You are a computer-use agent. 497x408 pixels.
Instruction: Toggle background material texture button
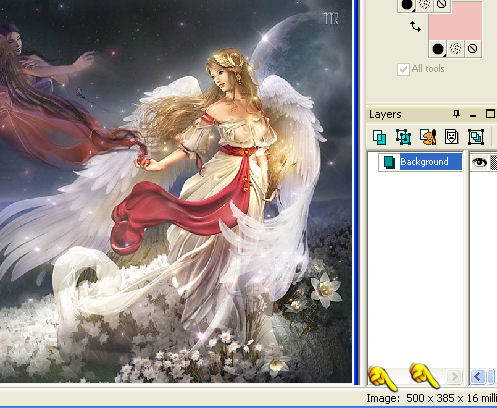click(x=455, y=49)
